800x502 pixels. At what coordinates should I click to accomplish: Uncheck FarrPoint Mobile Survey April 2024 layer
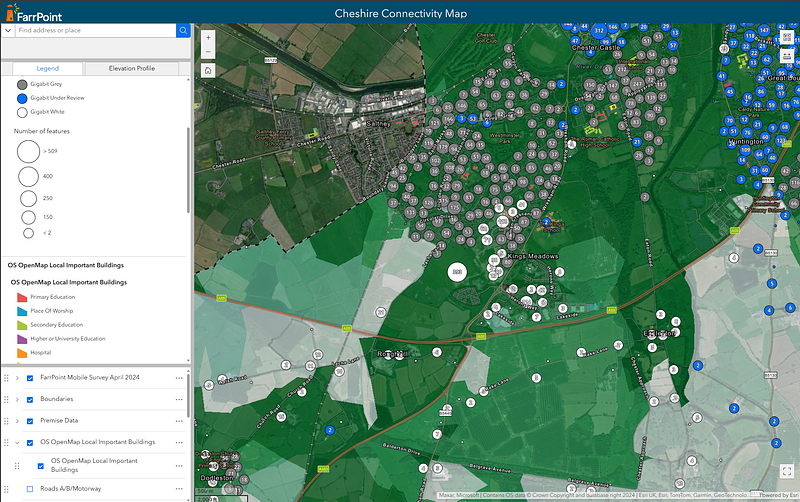pos(30,378)
